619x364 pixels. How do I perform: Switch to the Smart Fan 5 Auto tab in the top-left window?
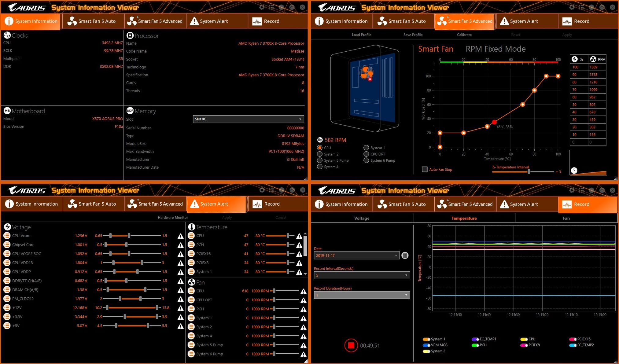pyautogui.click(x=93, y=21)
